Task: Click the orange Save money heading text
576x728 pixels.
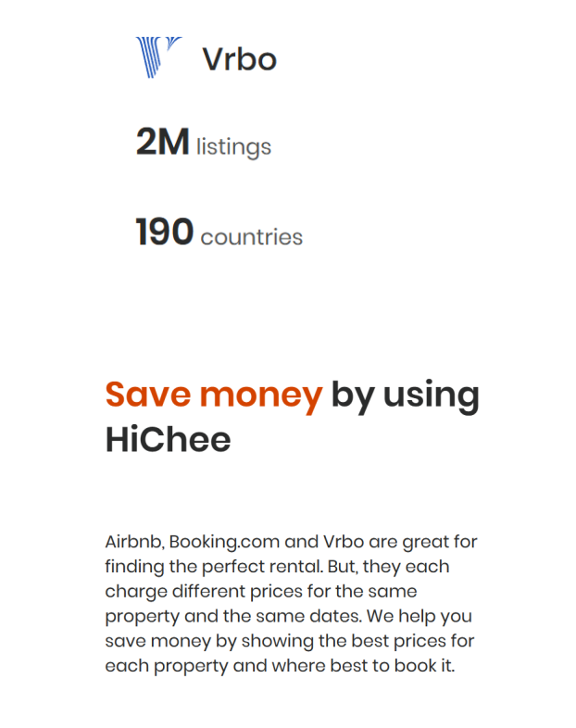Action: (x=214, y=395)
